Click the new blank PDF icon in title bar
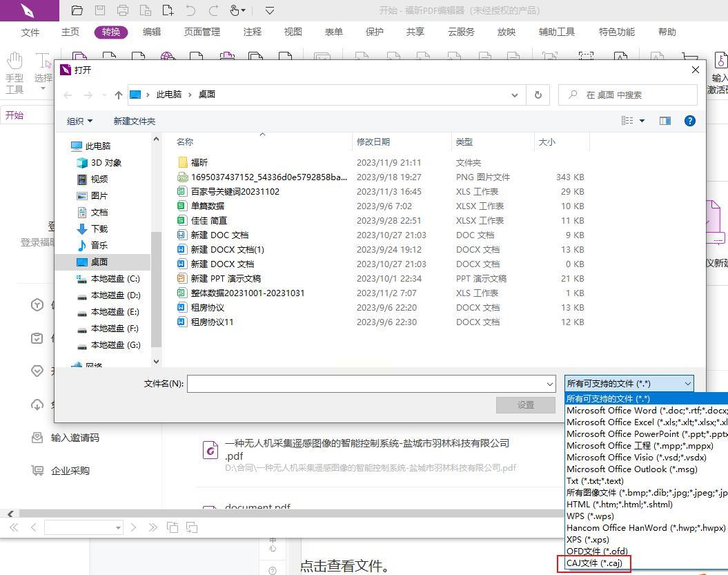728x575 pixels. click(168, 10)
